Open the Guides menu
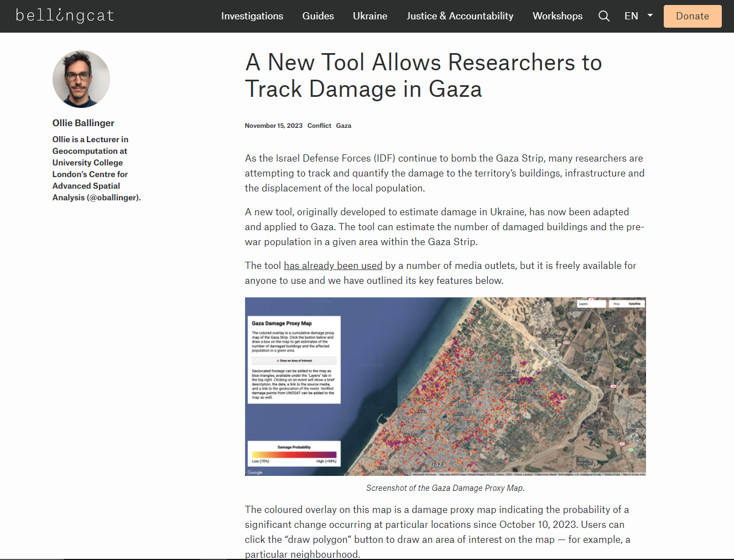The width and height of the screenshot is (734, 560). coord(318,16)
